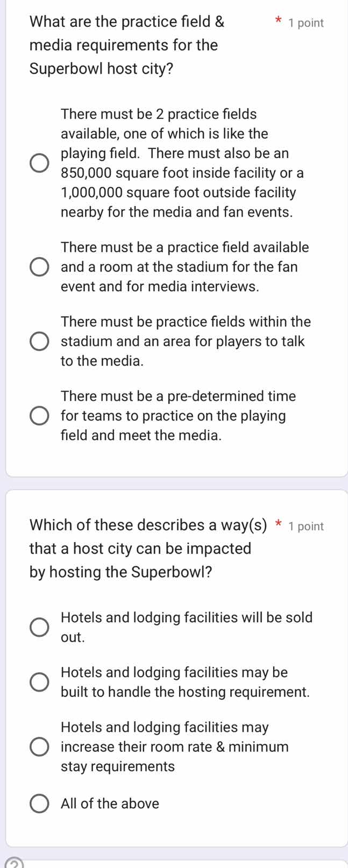The height and width of the screenshot is (868, 348).
Task: Select the '2 practice fields' answer option
Action: tap(38, 162)
